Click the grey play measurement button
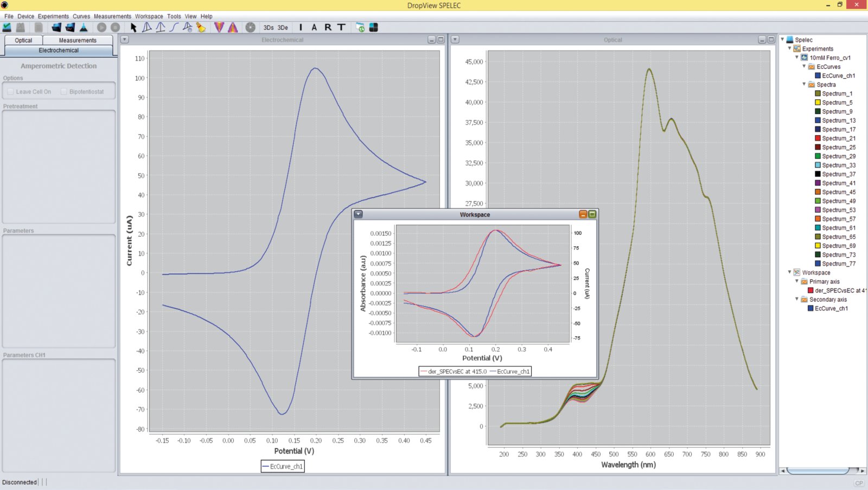868x490 pixels. pyautogui.click(x=101, y=27)
